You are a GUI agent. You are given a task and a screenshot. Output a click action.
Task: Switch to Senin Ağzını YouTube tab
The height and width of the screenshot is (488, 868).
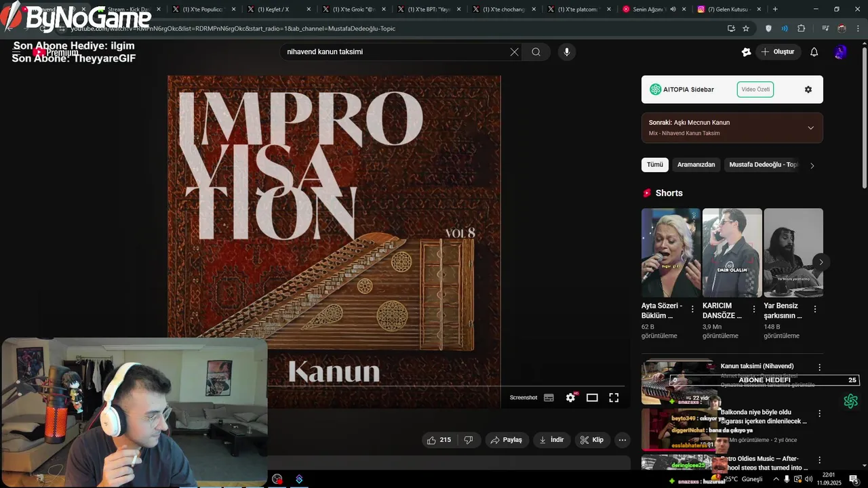[x=654, y=9]
